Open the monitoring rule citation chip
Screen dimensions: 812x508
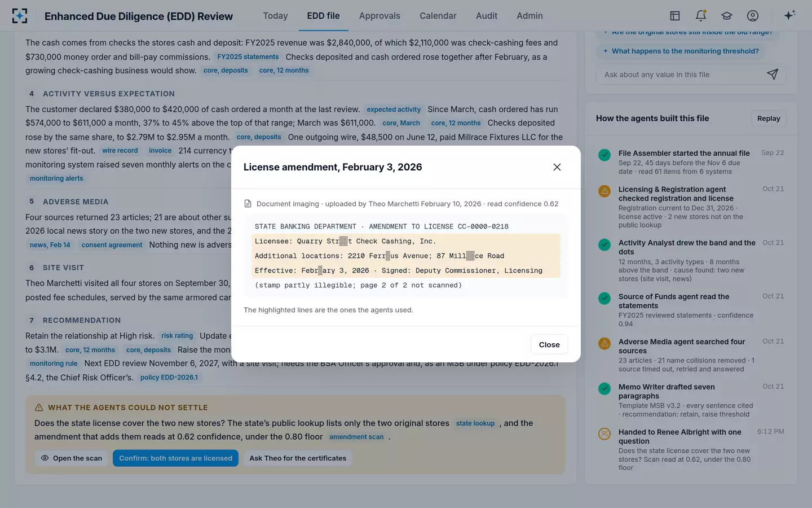pos(54,364)
